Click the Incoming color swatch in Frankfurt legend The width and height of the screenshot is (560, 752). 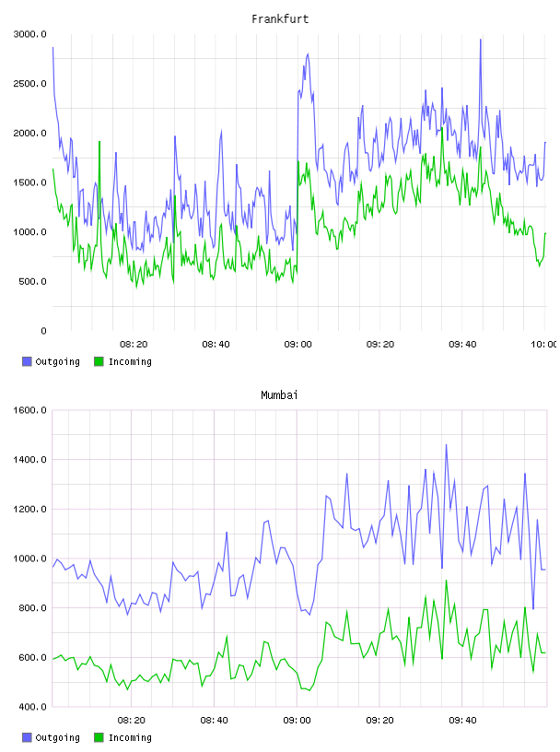click(x=99, y=361)
